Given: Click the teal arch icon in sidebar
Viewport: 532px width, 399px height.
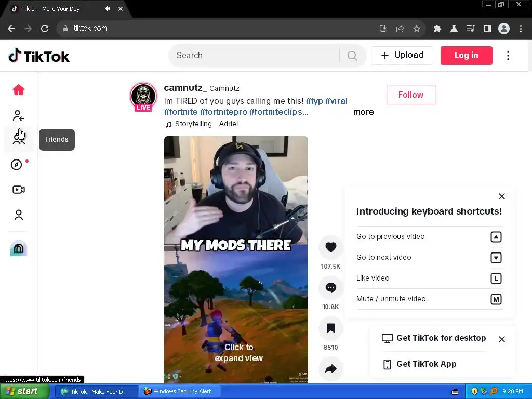Looking at the screenshot, I should tap(19, 248).
